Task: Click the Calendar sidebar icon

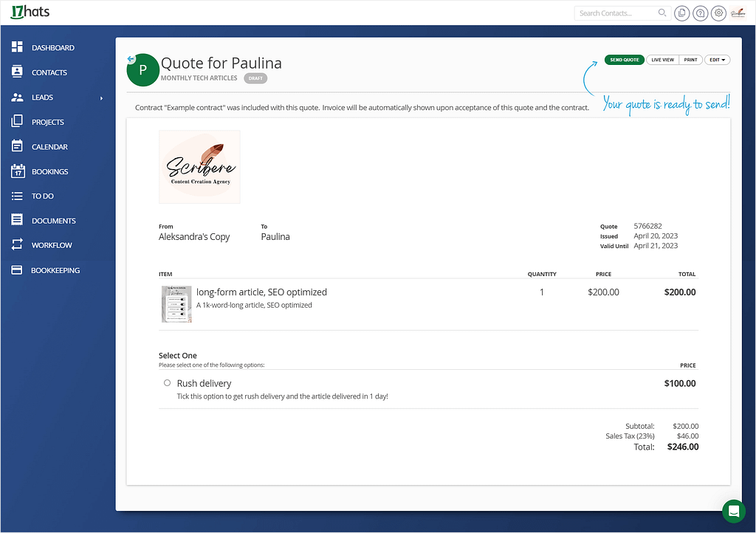Action: [x=17, y=145]
